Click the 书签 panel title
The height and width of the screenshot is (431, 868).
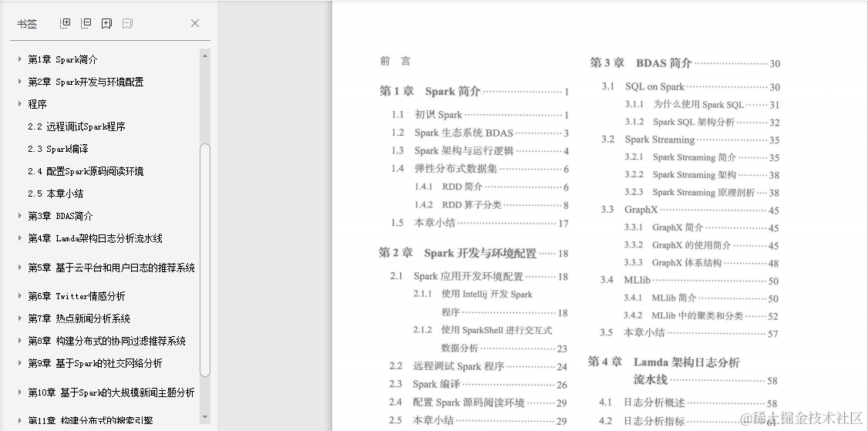click(x=26, y=24)
